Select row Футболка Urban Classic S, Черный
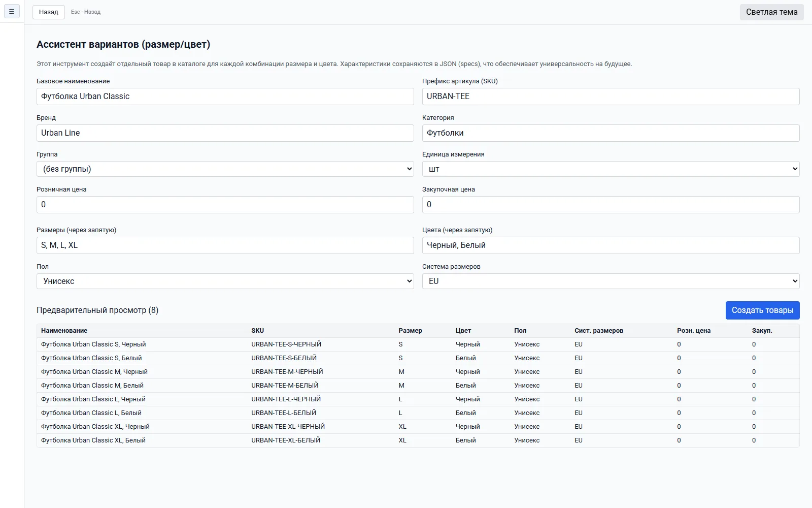This screenshot has height=508, width=812. (x=418, y=344)
